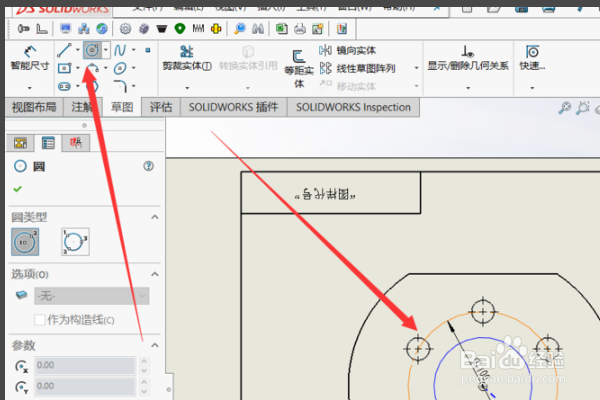Click Linear Sketch Pattern (线性草图阵列)
The height and width of the screenshot is (400, 600).
(x=357, y=69)
